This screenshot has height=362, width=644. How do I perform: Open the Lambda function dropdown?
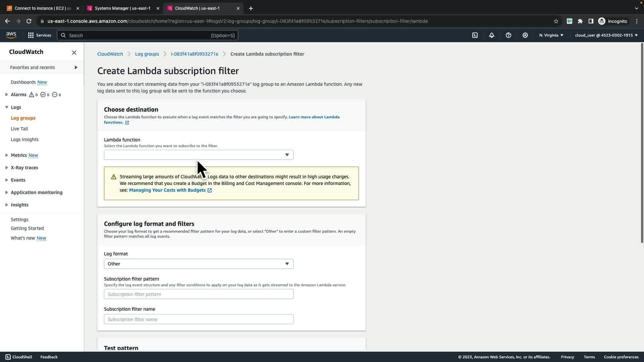pos(199,155)
